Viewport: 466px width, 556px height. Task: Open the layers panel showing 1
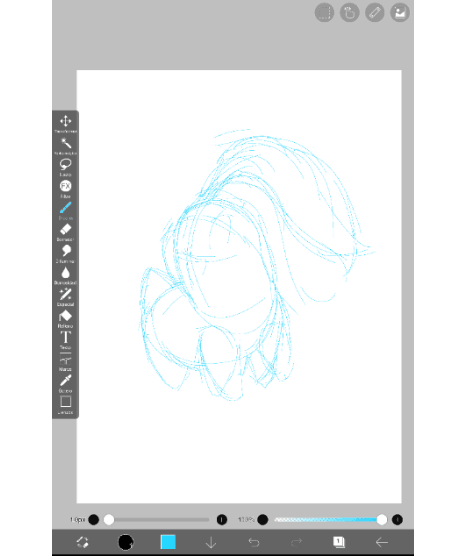pos(339,542)
